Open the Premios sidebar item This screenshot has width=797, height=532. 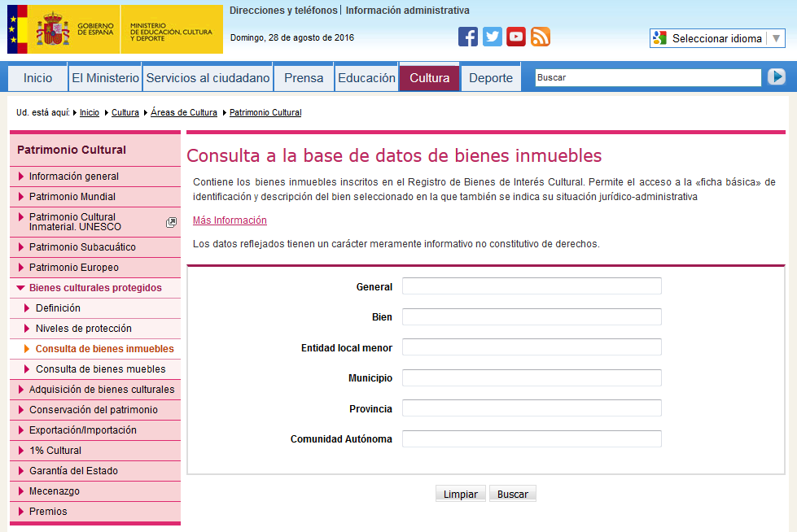(x=95, y=511)
